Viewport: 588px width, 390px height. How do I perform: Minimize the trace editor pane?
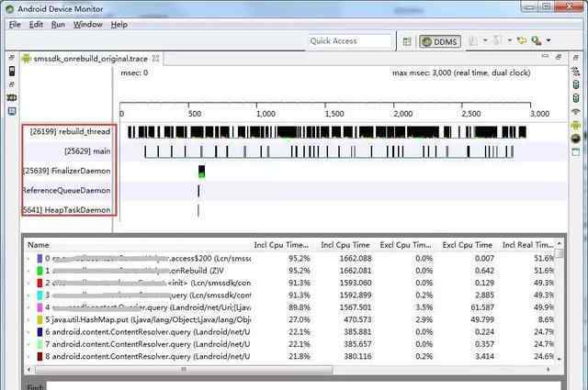point(545,57)
